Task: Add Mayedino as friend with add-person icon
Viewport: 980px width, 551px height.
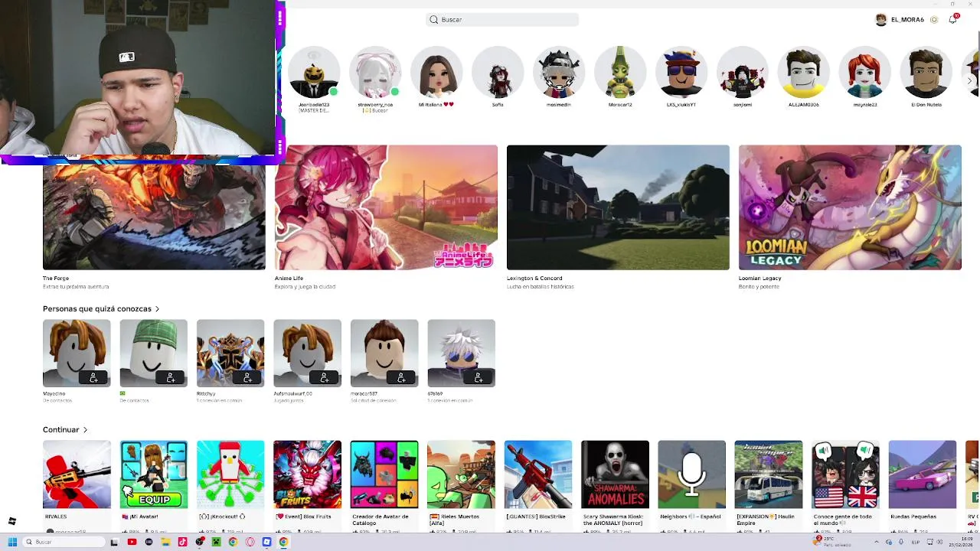Action: coord(94,377)
